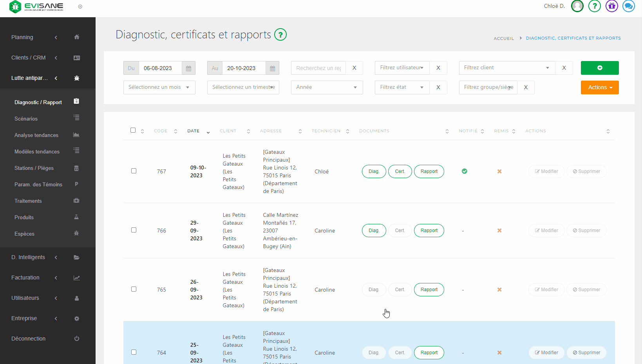The image size is (642, 364).
Task: Tick the checkbox for row 767
Action: pos(134,171)
